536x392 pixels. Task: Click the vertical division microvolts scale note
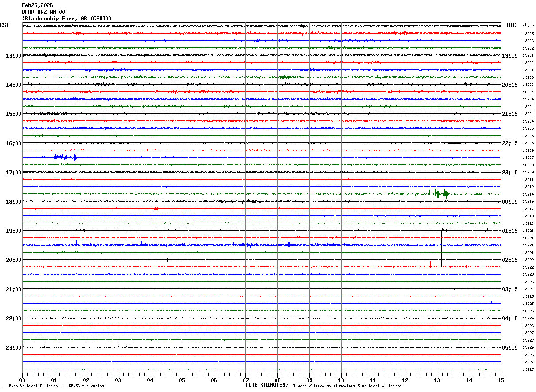56,386
